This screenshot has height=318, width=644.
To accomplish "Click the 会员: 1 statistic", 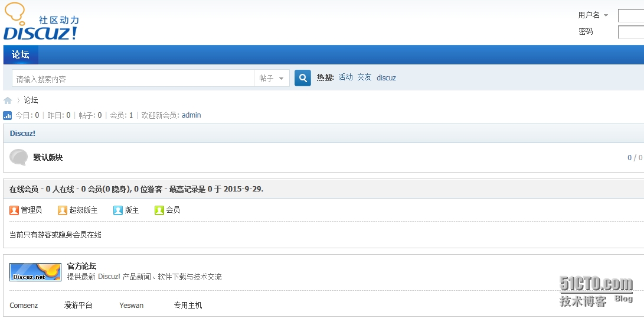I will (x=121, y=115).
